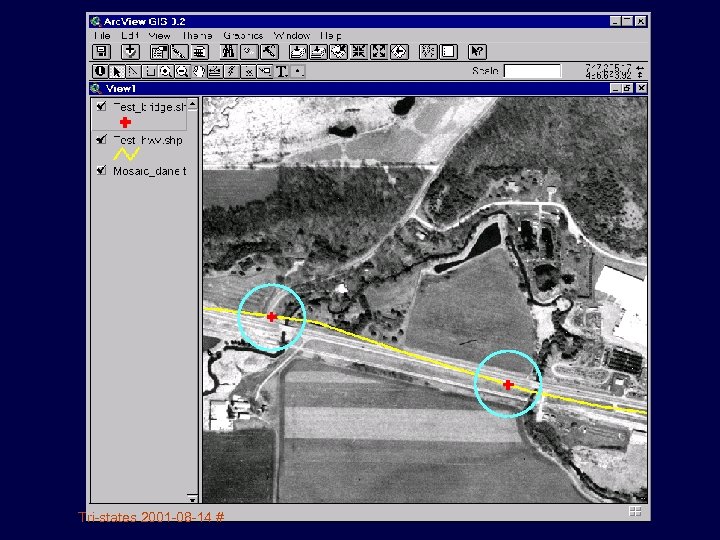720x540 pixels.
Task: Click the yellow line legend symbol
Action: pos(126,154)
